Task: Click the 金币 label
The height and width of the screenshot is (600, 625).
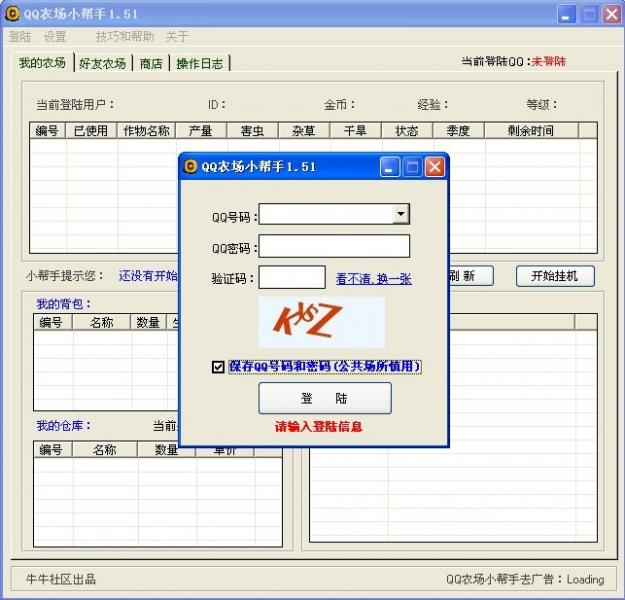Action: coord(339,105)
